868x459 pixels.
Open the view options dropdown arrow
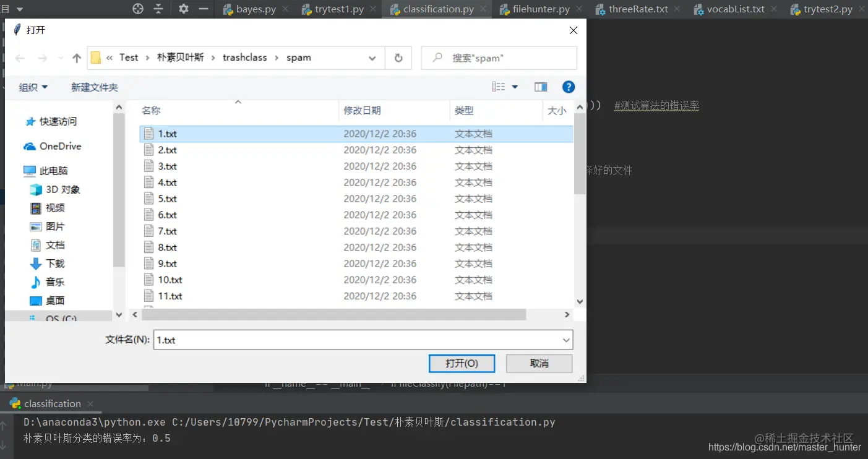tap(514, 87)
